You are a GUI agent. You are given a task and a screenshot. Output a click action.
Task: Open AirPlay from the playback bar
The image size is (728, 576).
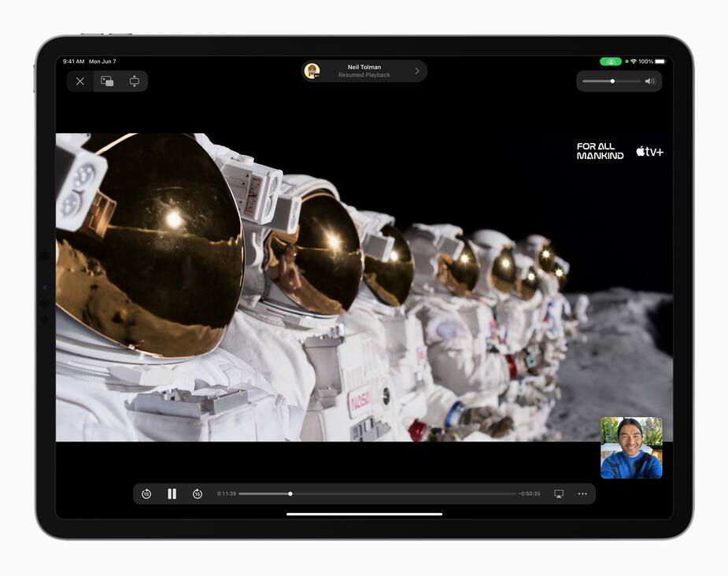[559, 493]
